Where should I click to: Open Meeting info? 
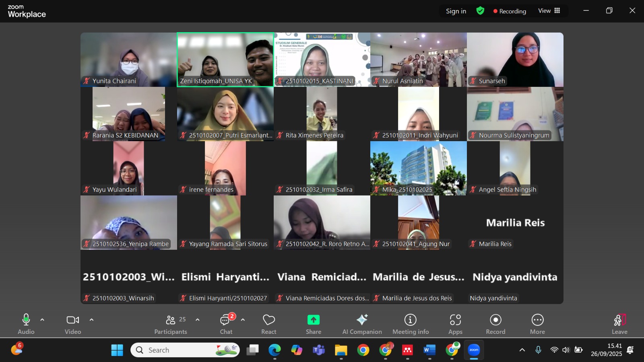click(410, 324)
